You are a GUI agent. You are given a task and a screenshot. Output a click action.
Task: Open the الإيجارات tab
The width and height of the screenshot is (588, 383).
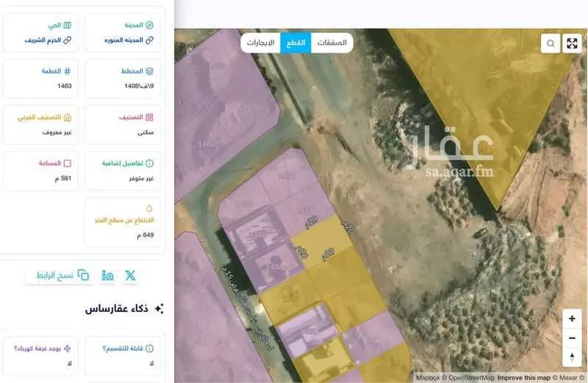pyautogui.click(x=260, y=43)
